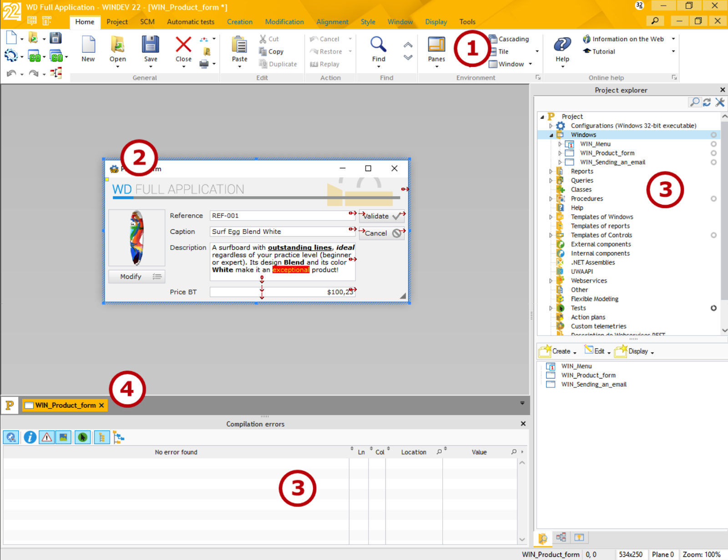Click the small floppy disk icon in the quick access toolbar
The height and width of the screenshot is (560, 728).
[56, 38]
